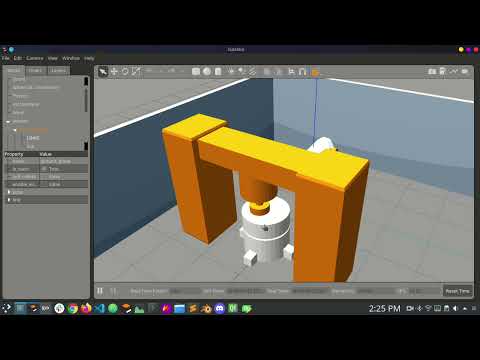The width and height of the screenshot is (480, 360).
Task: Select the arrow selection mode tool
Action: 103,72
